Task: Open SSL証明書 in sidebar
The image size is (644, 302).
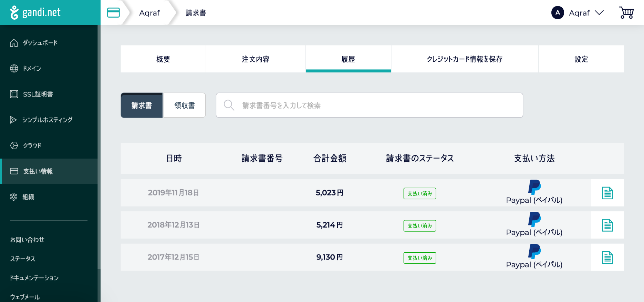Action: (38, 94)
